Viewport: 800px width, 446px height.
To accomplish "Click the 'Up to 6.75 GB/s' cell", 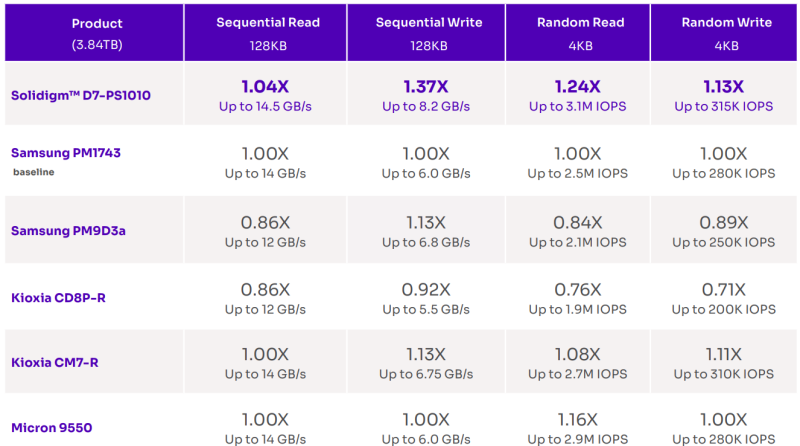I will click(x=426, y=374).
